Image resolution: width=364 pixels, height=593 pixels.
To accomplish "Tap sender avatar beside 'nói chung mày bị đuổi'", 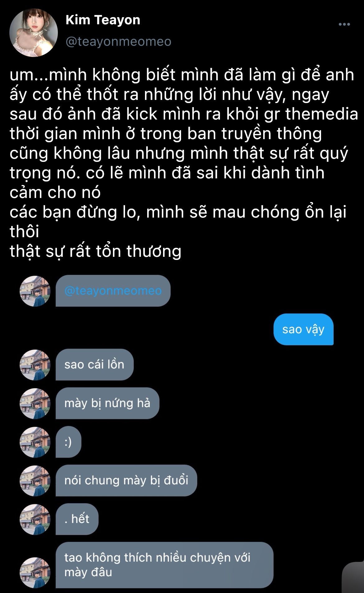I will pos(35,481).
